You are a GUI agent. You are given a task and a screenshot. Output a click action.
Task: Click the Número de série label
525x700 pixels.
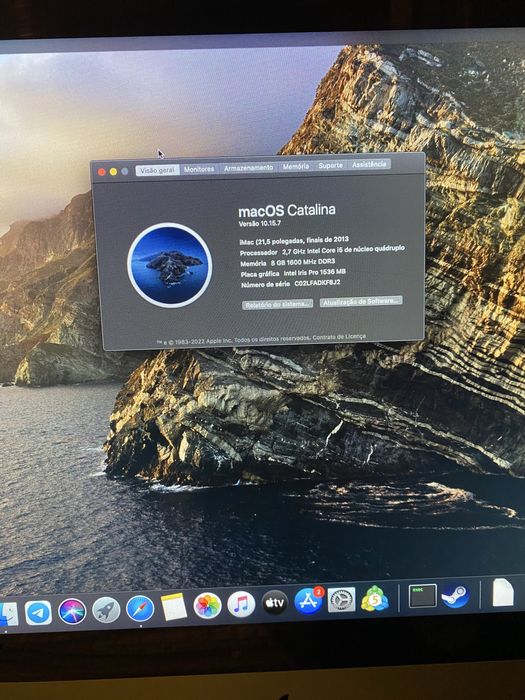tap(265, 284)
